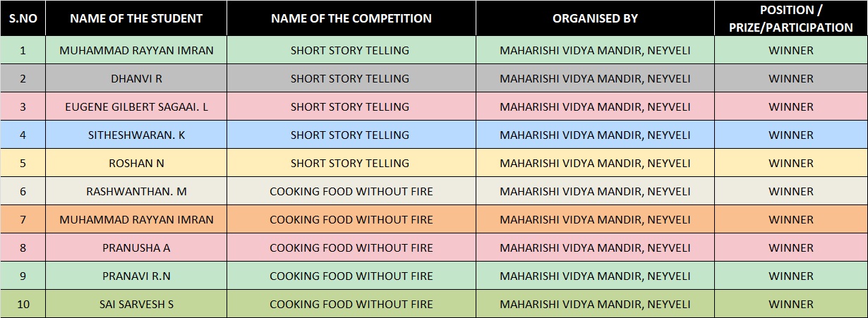The image size is (868, 318).
Task: Select the DHANVI R name cell
Action: [x=136, y=79]
